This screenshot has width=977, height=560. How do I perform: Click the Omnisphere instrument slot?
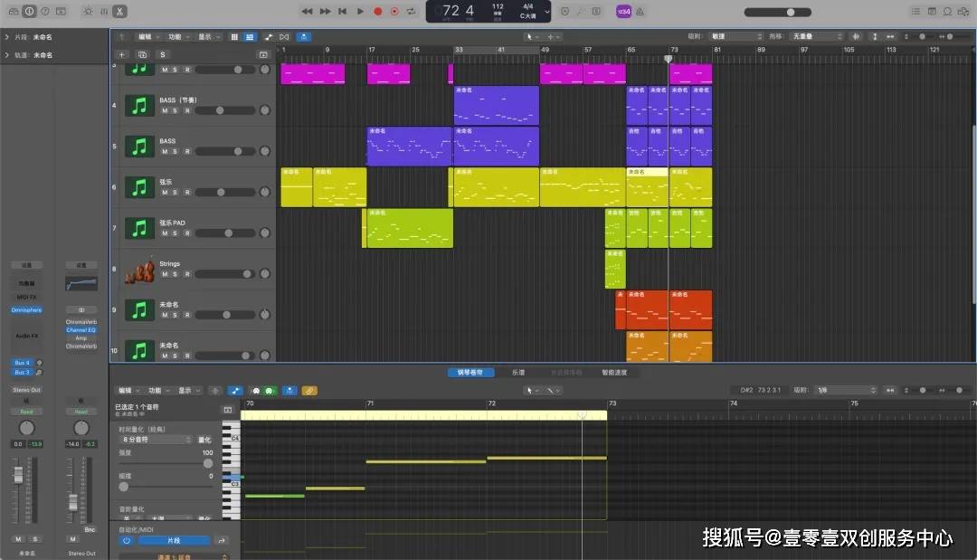coord(26,310)
